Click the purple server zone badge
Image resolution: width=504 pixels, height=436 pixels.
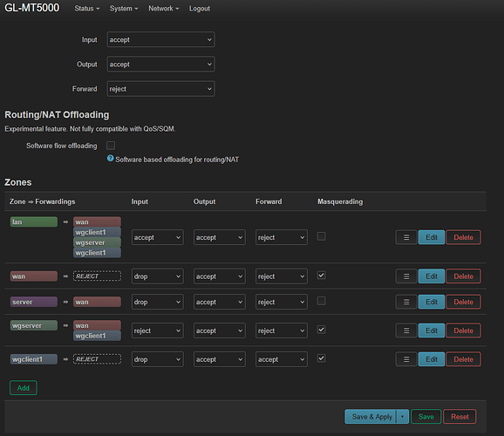click(x=34, y=302)
